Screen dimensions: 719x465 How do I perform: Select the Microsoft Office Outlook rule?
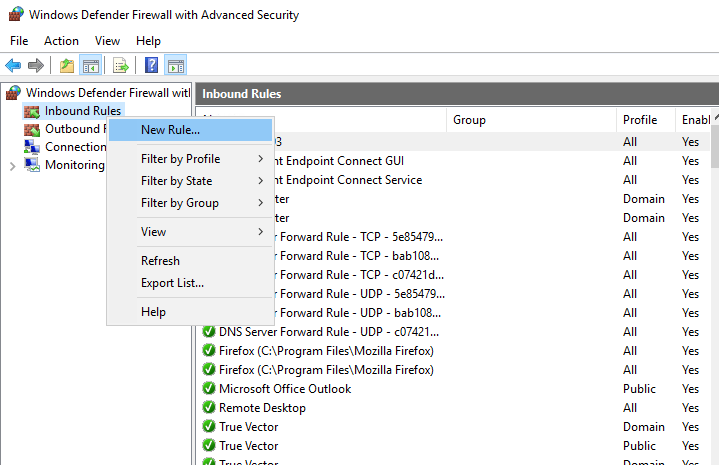click(x=285, y=388)
